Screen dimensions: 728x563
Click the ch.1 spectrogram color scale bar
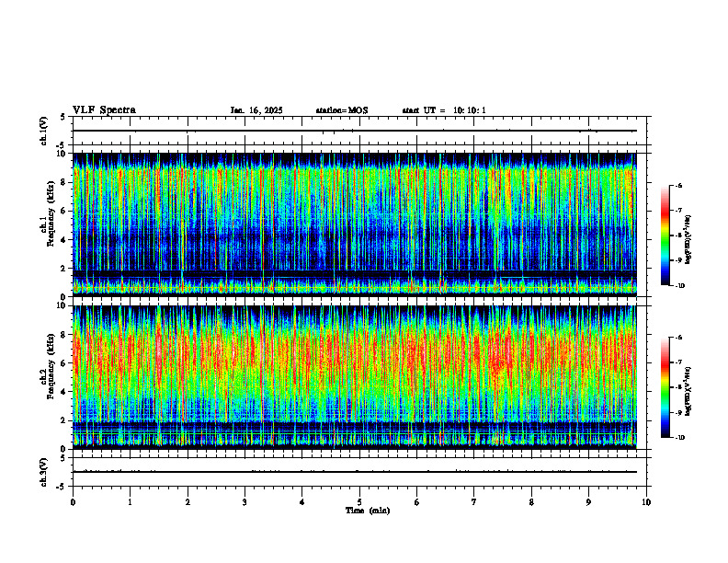click(665, 236)
